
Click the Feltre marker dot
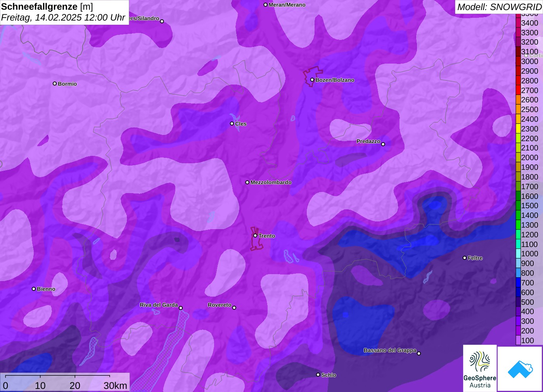click(465, 258)
